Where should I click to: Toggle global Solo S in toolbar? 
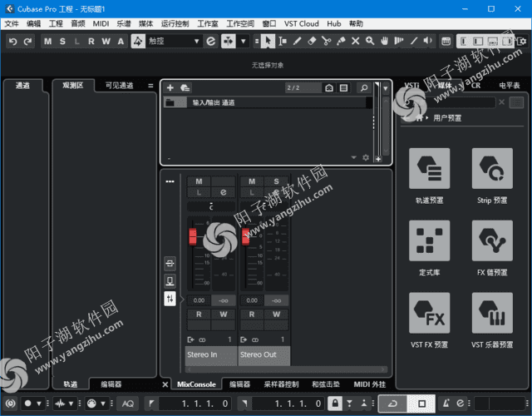[x=62, y=41]
